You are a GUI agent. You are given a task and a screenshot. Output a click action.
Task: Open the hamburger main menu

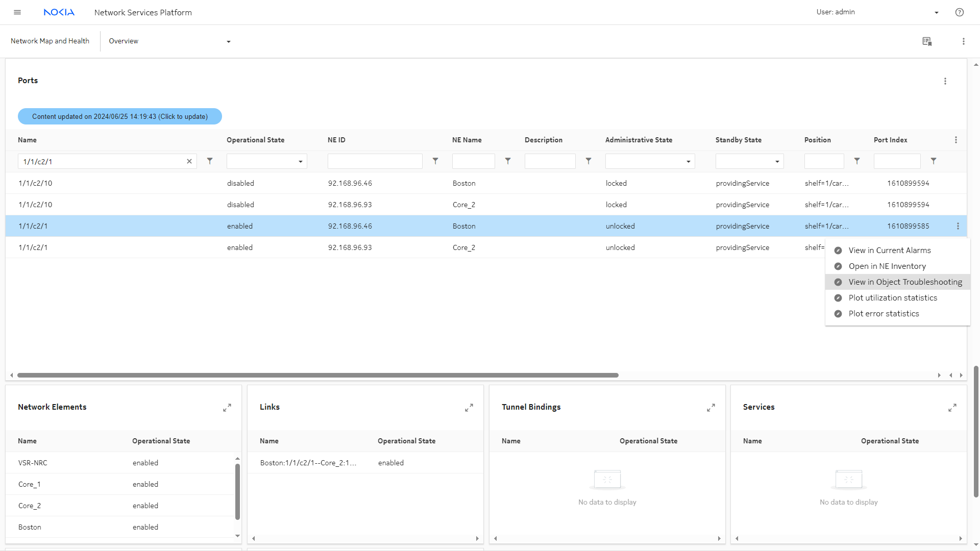(17, 12)
